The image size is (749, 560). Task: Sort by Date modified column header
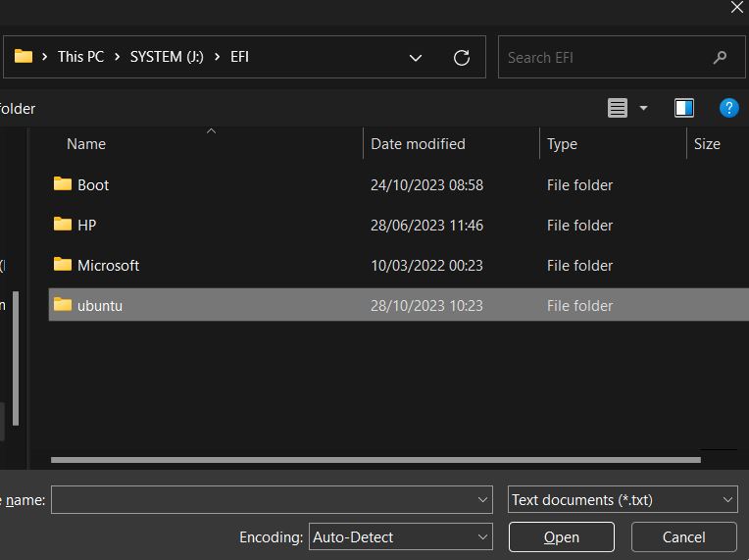point(418,144)
